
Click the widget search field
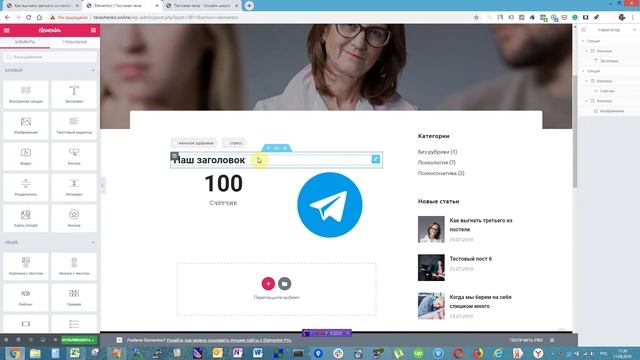pos(50,57)
